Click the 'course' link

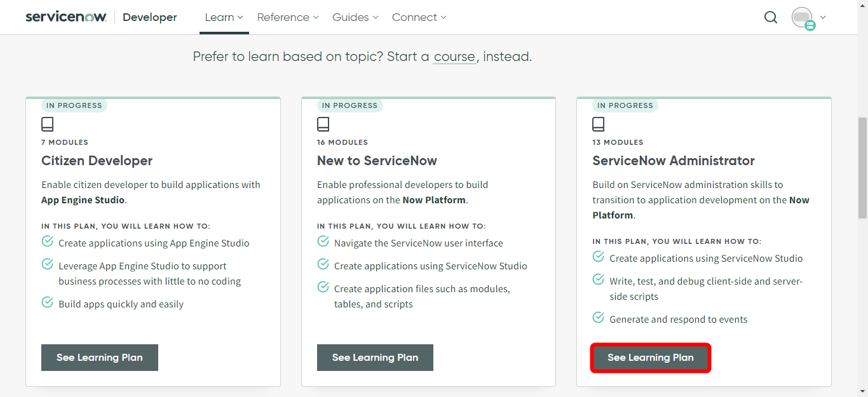tap(454, 57)
